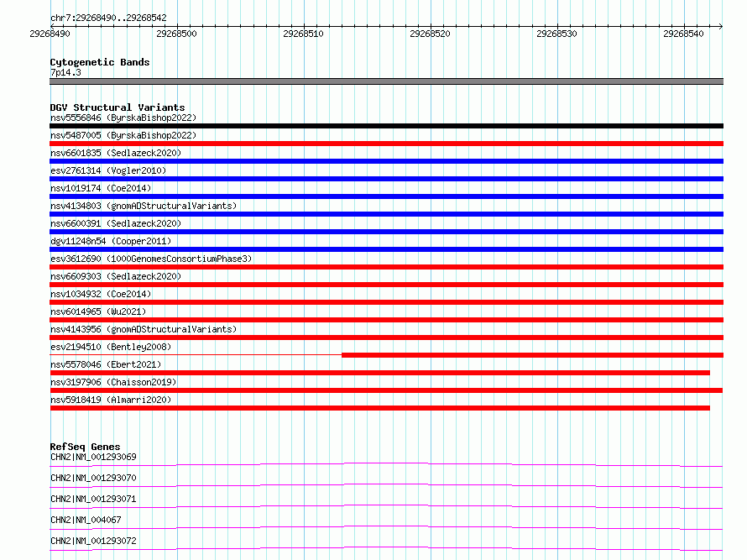Click ruler position 29268510
Screen dimensions: 747x560
304,34
